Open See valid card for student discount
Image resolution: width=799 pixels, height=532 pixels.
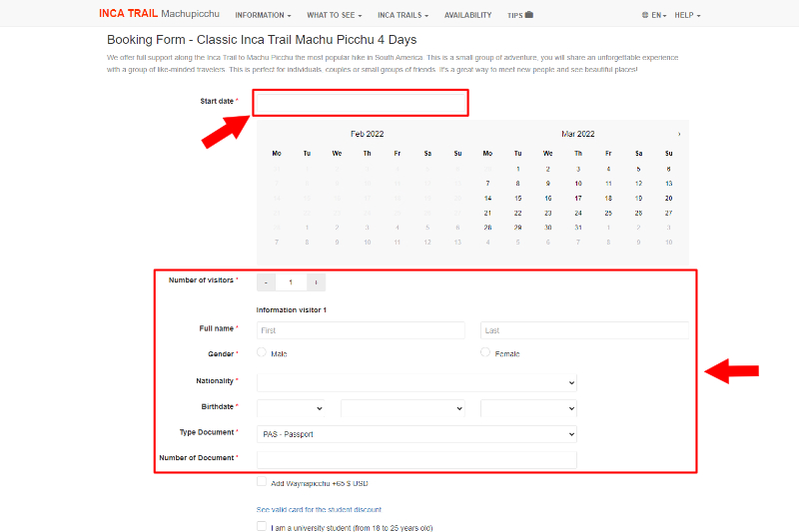319,510
